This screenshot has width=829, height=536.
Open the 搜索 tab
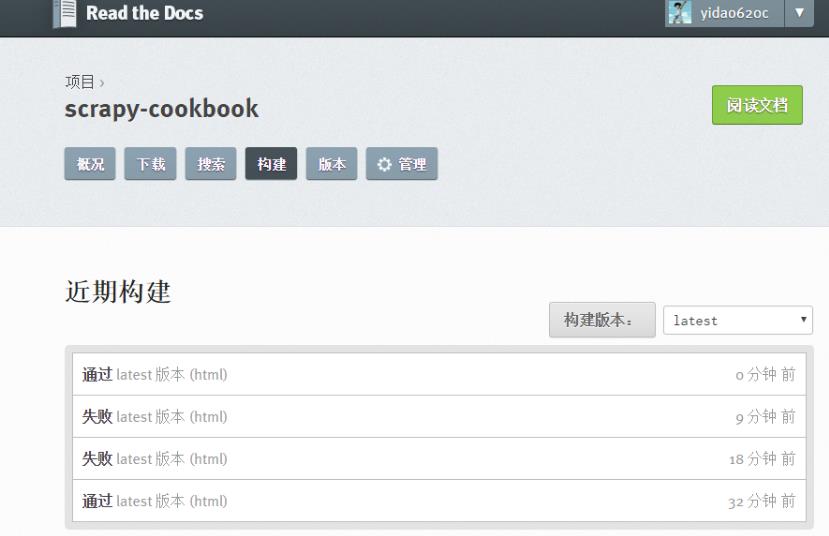point(210,164)
